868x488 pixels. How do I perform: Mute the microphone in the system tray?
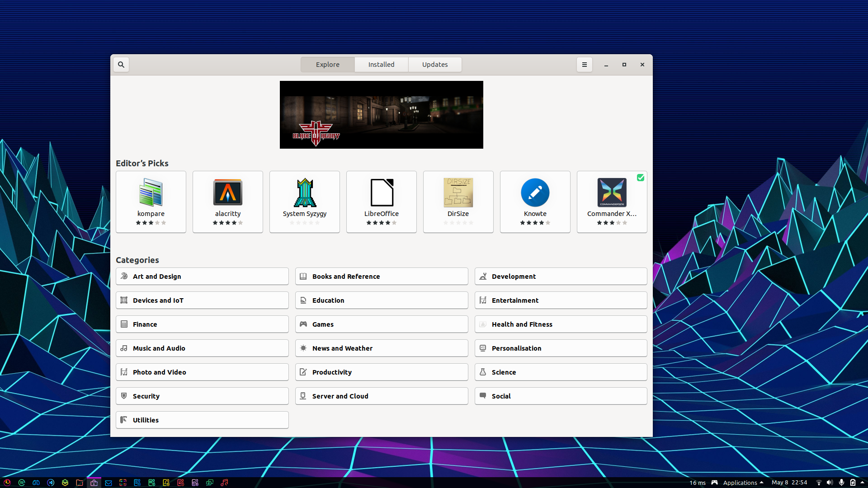841,483
